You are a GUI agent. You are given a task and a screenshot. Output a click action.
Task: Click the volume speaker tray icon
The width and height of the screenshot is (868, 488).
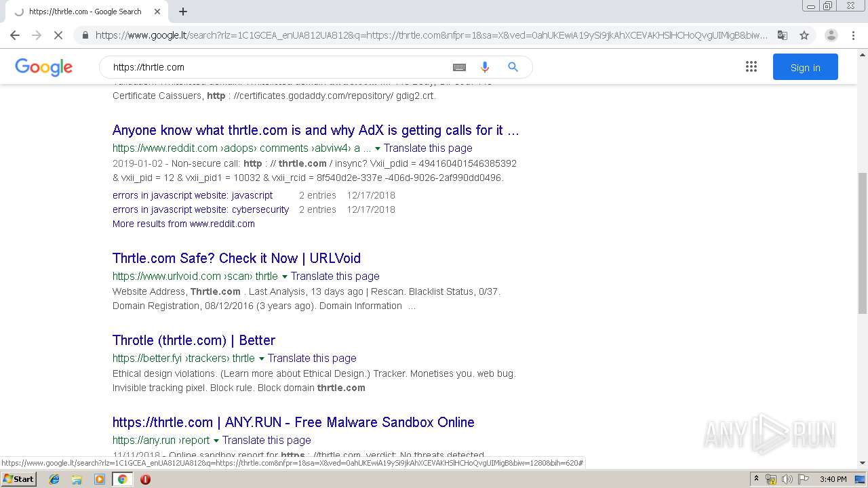click(x=787, y=479)
